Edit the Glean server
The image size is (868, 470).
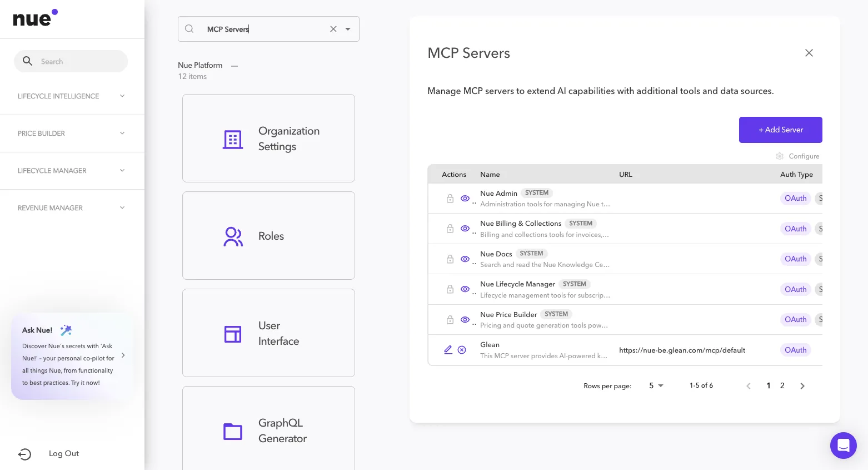coord(448,350)
